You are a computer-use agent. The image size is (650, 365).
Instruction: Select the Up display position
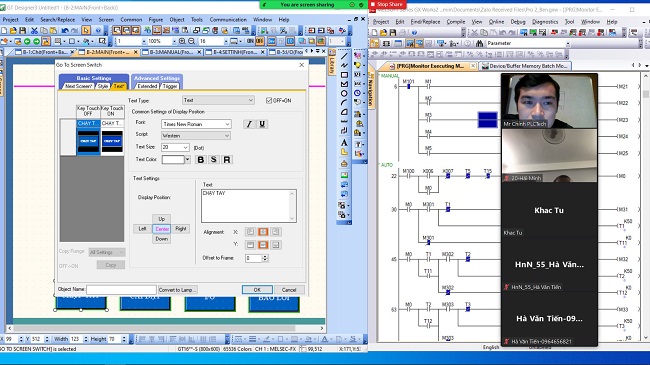(x=162, y=219)
